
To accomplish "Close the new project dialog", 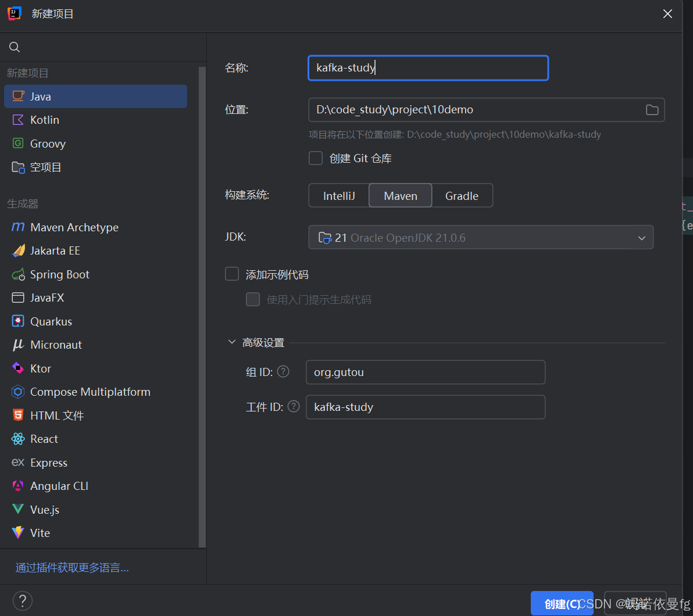I will [667, 14].
